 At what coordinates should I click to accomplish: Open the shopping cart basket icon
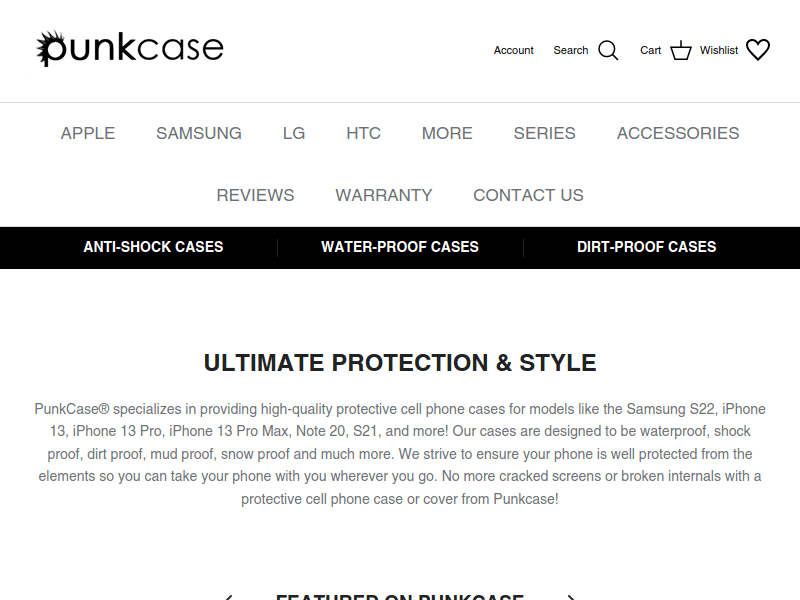point(680,49)
